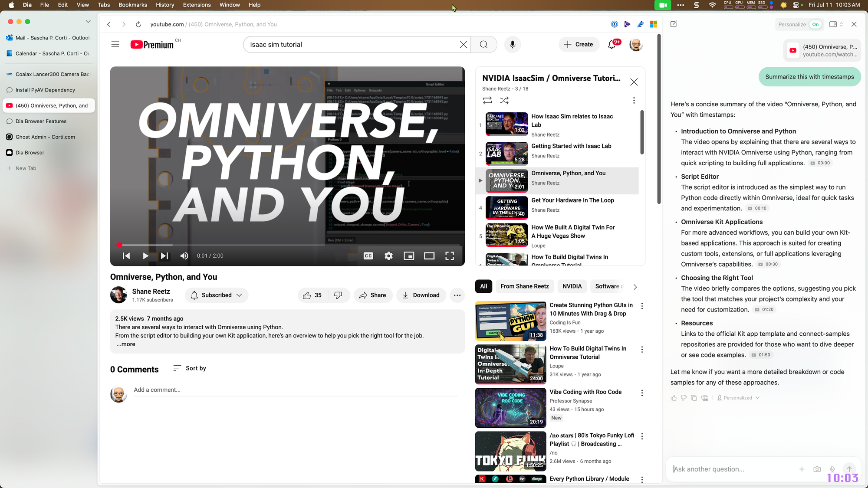Viewport: 868px width, 488px height.
Task: Open Bookmarks menu in menu bar
Action: coord(132,5)
